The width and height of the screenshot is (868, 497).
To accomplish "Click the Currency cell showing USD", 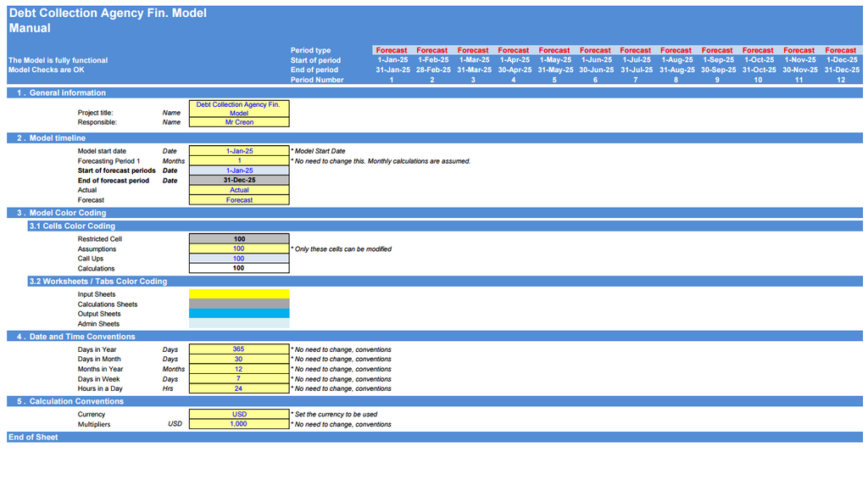I will (x=239, y=415).
